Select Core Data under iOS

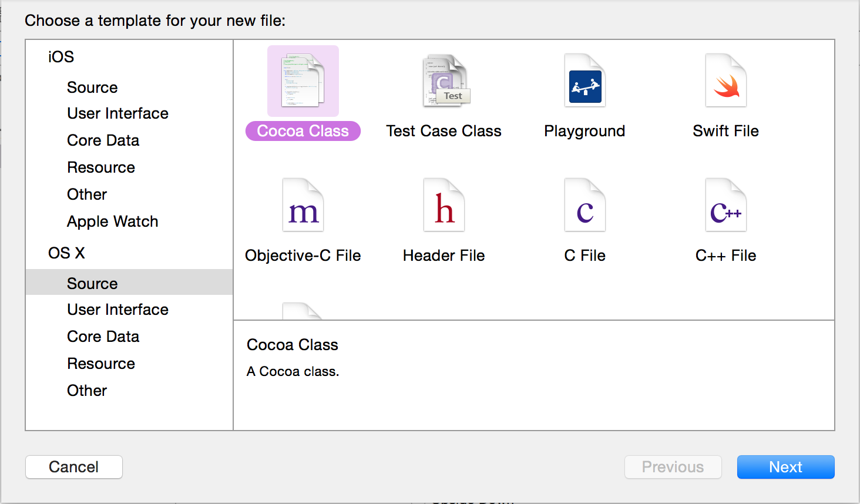pos(103,140)
